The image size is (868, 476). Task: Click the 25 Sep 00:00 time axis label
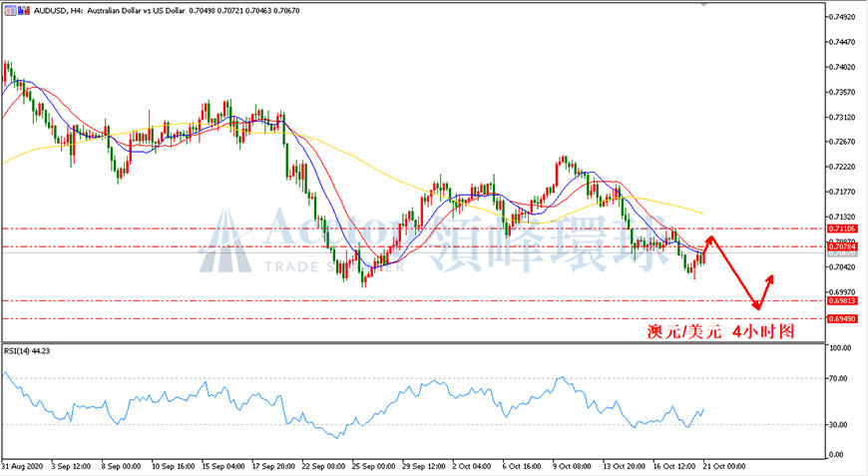pyautogui.click(x=374, y=467)
